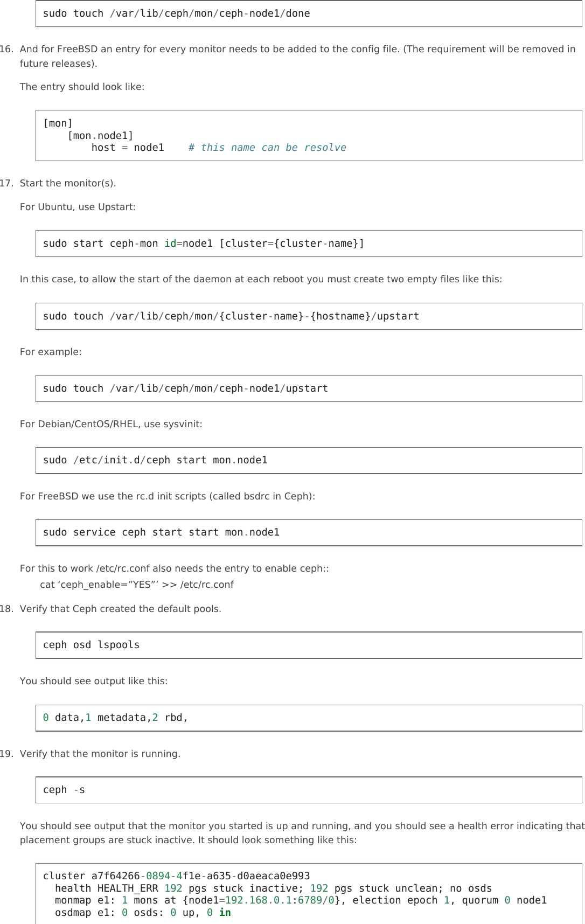This screenshot has width=585, height=924.
Task: Click the '{cluster-name}-{hostname}/upstart' touch command
Action: 231,316
